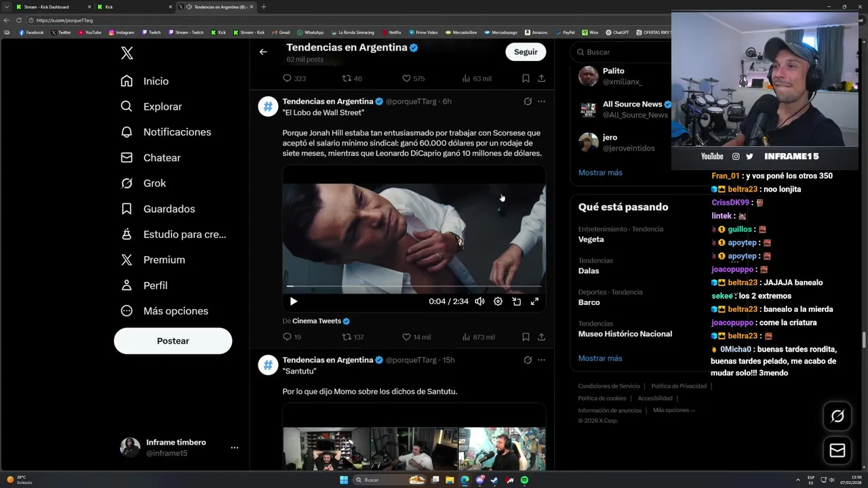Mute the video with the speaker icon
Viewport: 868px width, 488px height.
[479, 302]
